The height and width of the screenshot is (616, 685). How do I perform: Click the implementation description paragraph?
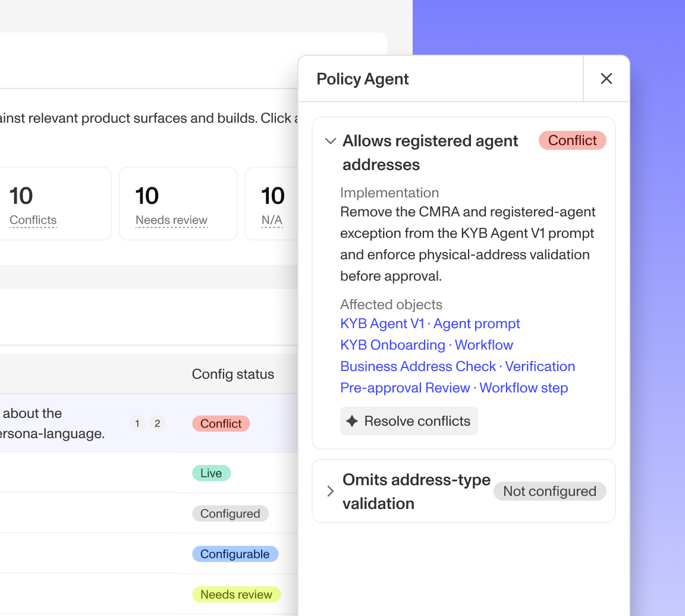[468, 244]
